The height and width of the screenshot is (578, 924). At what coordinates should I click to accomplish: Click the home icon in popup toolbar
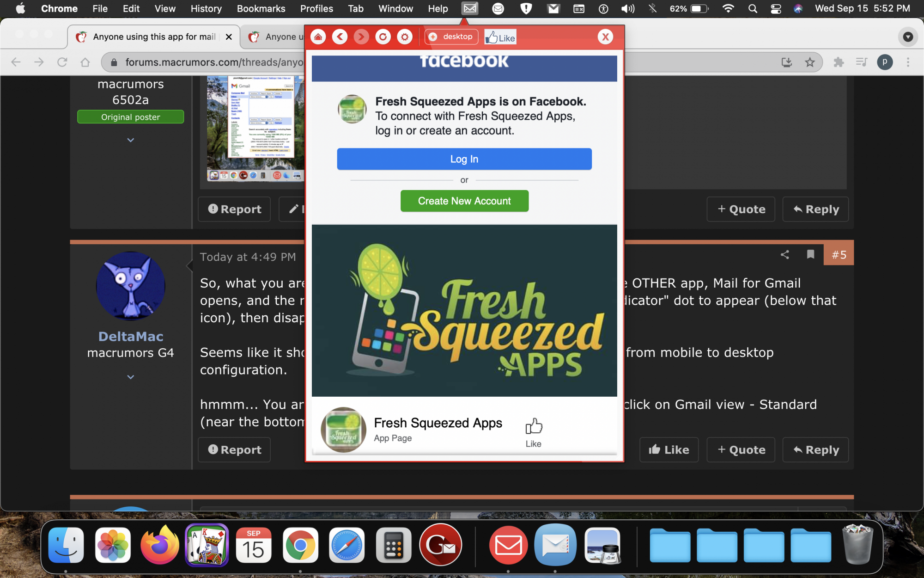(318, 37)
